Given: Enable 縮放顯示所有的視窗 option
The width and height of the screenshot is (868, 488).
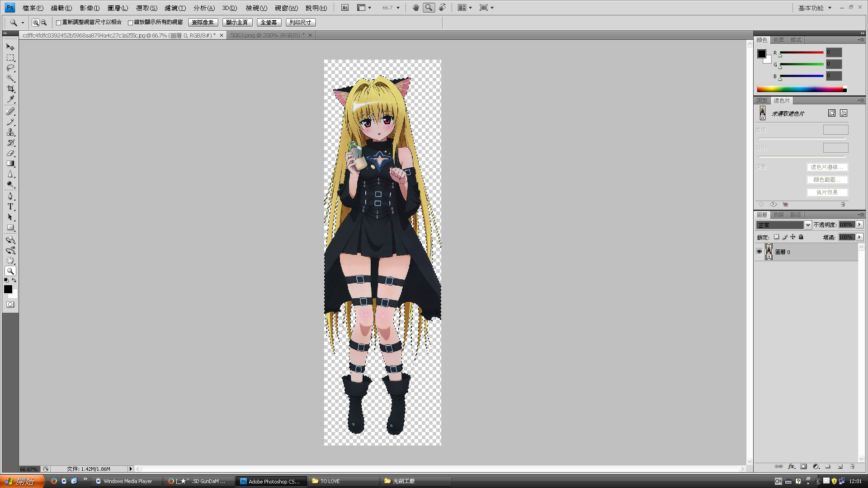Looking at the screenshot, I should coord(130,22).
